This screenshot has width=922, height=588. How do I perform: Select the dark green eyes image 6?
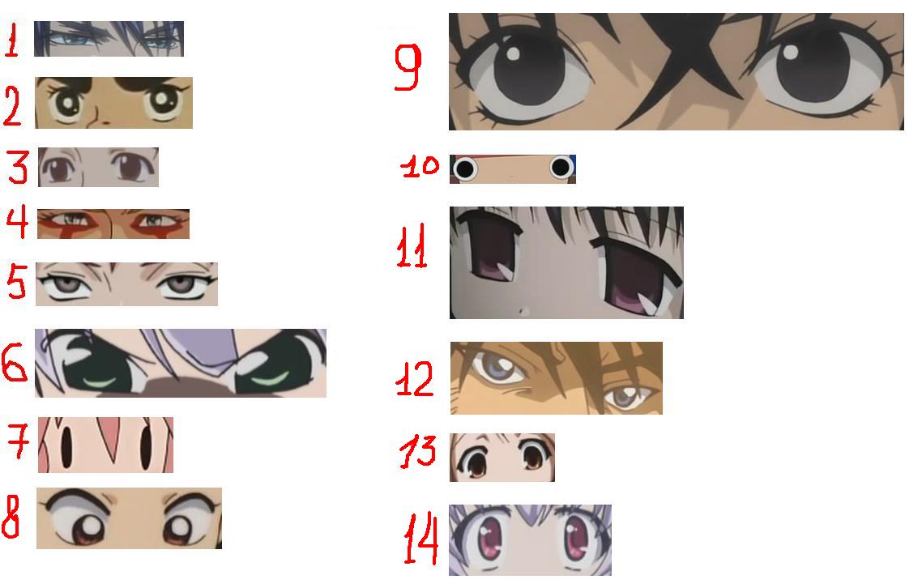tap(181, 363)
